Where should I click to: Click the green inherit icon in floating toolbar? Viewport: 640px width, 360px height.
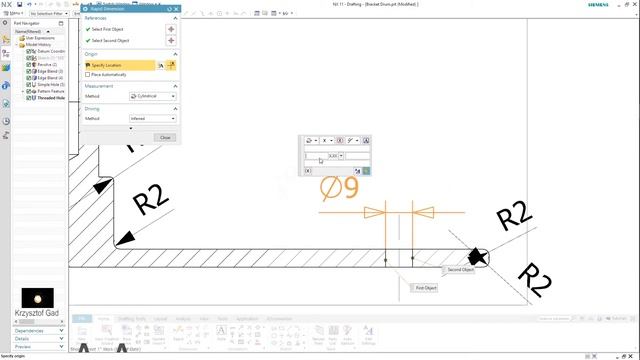pos(366,171)
